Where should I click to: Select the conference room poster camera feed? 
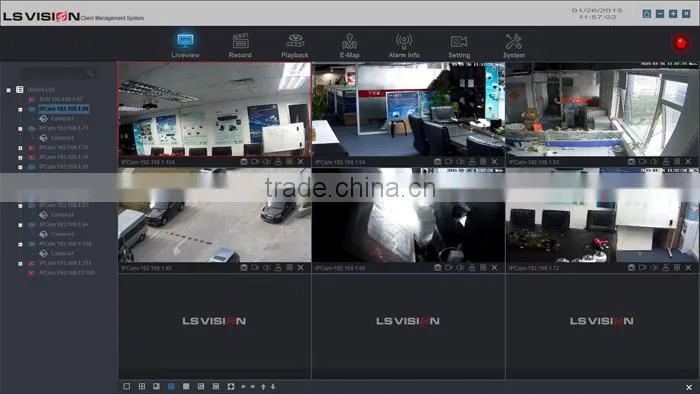tap(214, 109)
